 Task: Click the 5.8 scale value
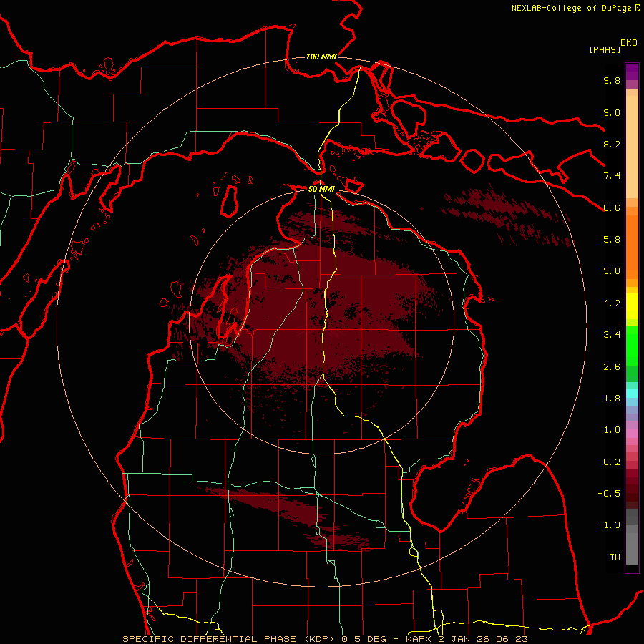point(612,240)
